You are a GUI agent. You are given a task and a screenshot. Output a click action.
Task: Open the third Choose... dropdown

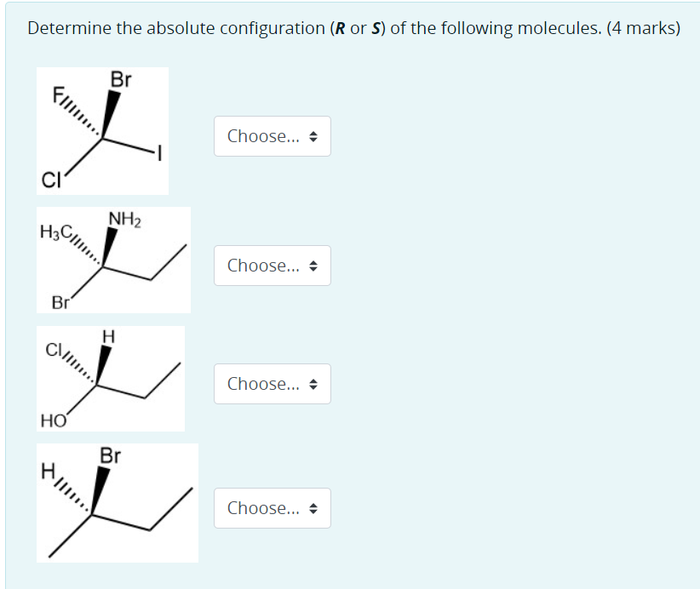tap(271, 384)
